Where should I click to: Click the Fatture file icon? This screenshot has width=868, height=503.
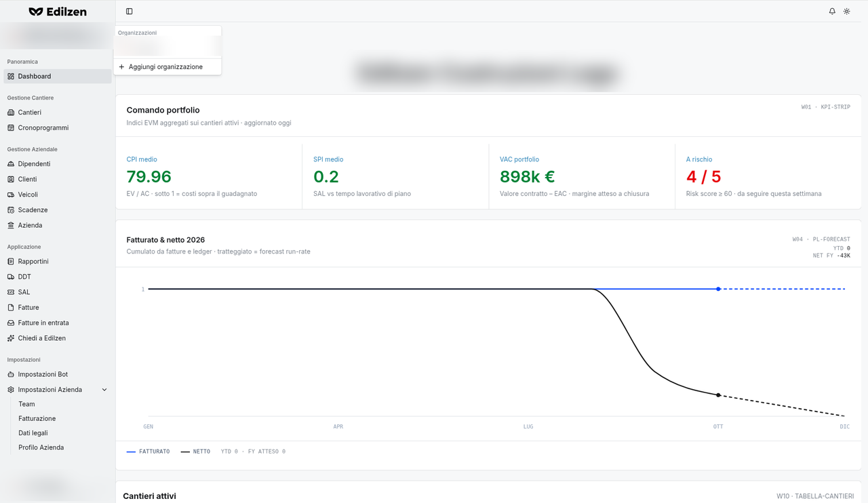[x=11, y=308]
